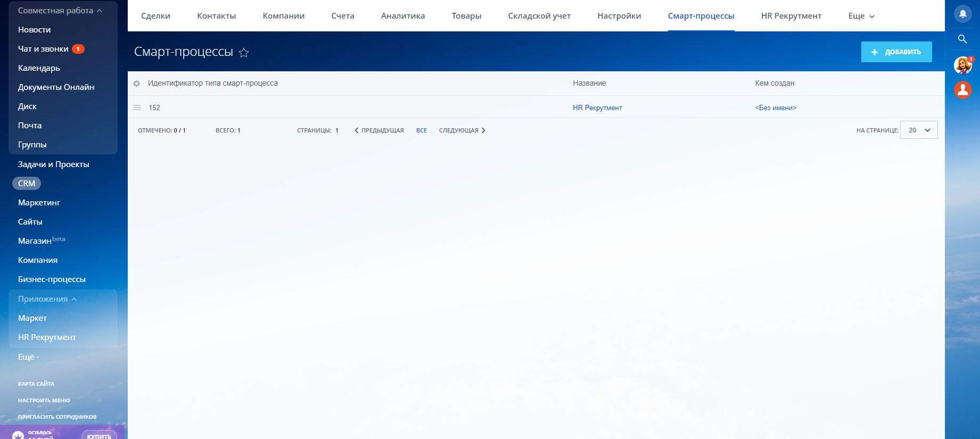Image resolution: width=980 pixels, height=439 pixels.
Task: Open the Товары tab
Action: (x=467, y=16)
